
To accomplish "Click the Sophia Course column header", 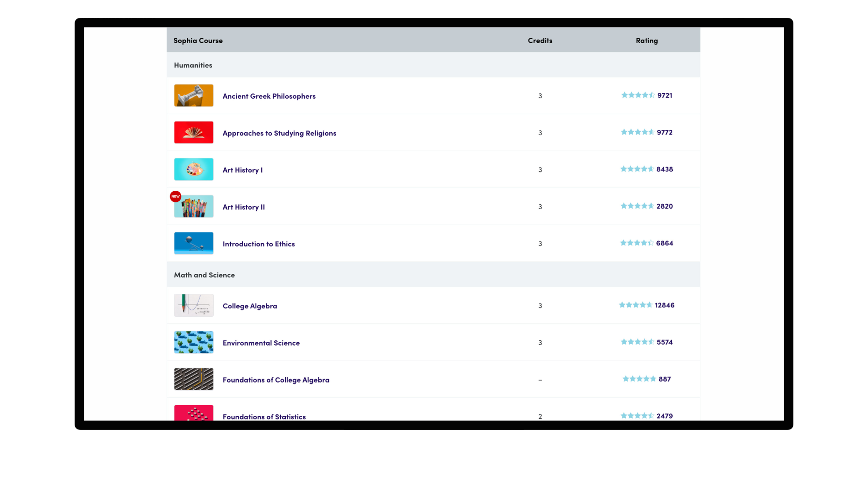I will pos(198,41).
